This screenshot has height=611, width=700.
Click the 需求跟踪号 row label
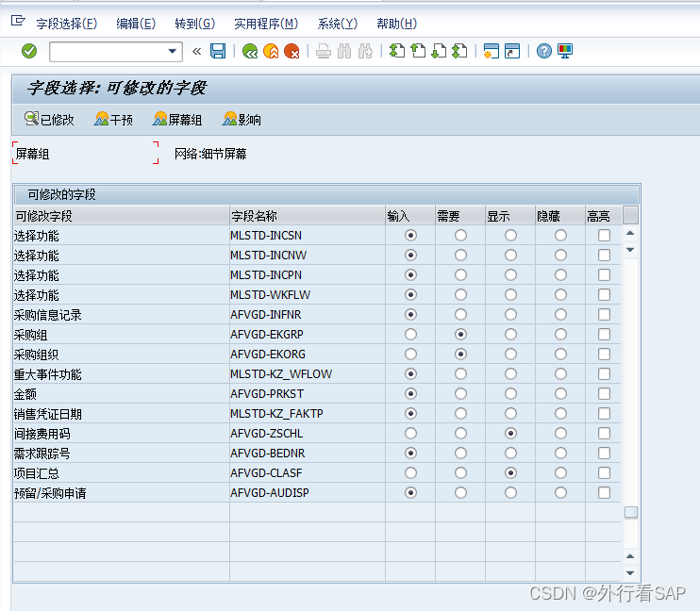42,454
